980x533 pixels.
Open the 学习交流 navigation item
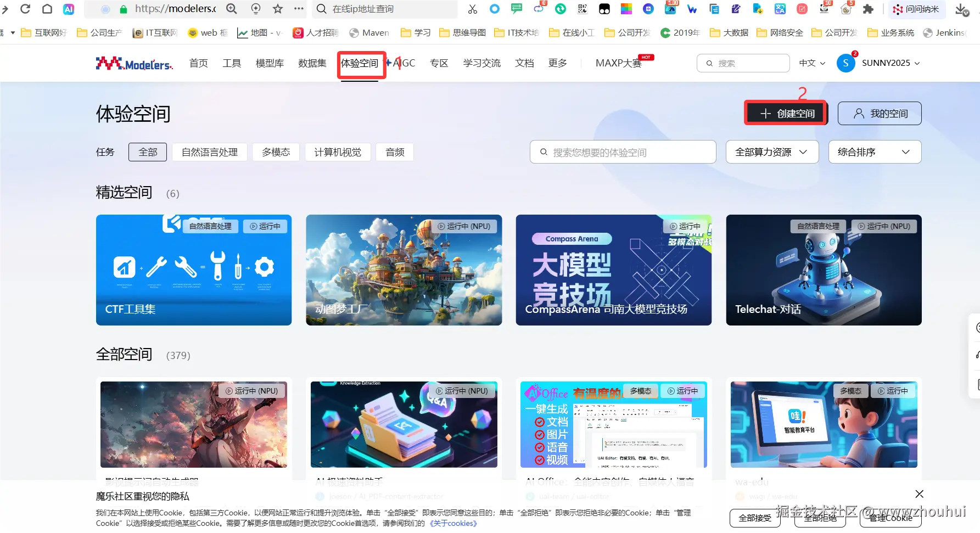click(x=481, y=63)
